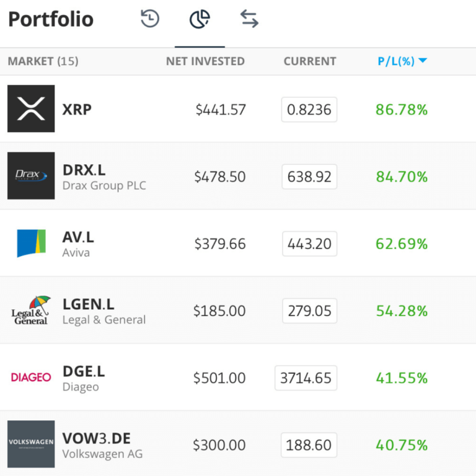Click the DGE.L current price 3714.65 box
476x476 pixels.
tap(306, 378)
